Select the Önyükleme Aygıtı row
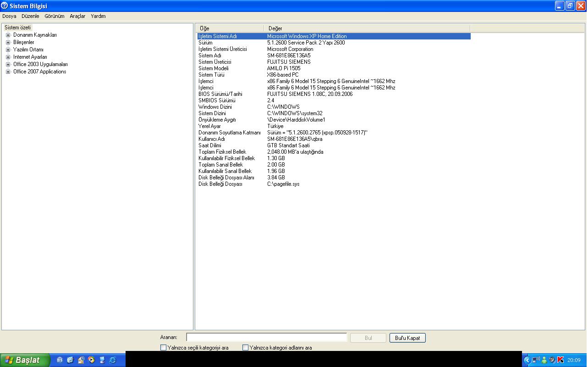 click(334, 120)
